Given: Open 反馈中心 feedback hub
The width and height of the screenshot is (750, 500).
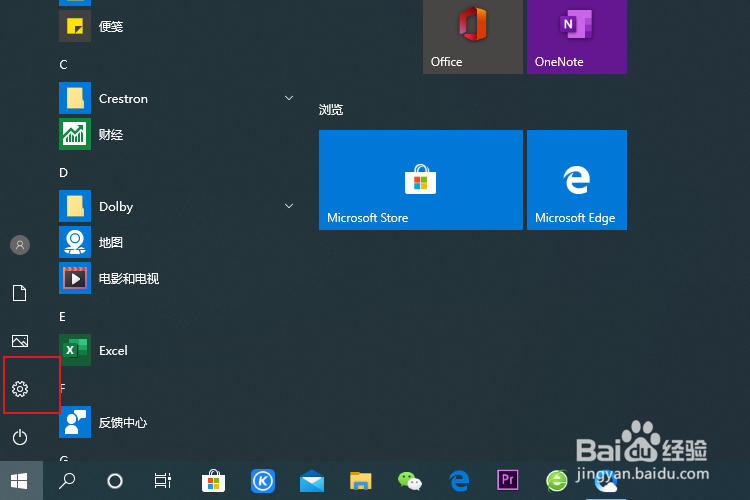Looking at the screenshot, I should pos(177,422).
